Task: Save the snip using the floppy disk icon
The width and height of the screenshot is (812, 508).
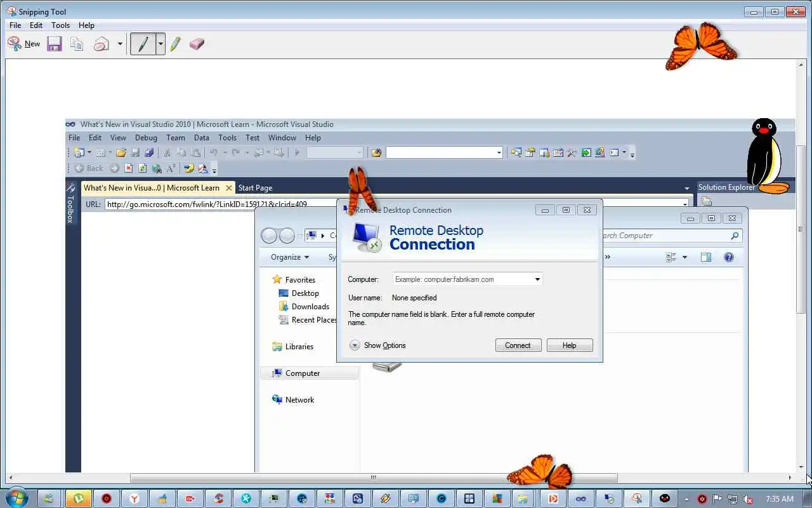Action: pos(55,44)
